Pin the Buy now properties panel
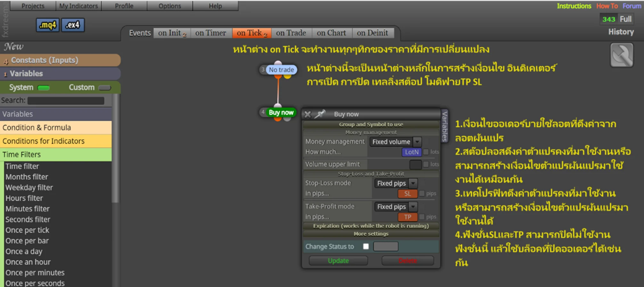644x287 pixels. click(320, 114)
